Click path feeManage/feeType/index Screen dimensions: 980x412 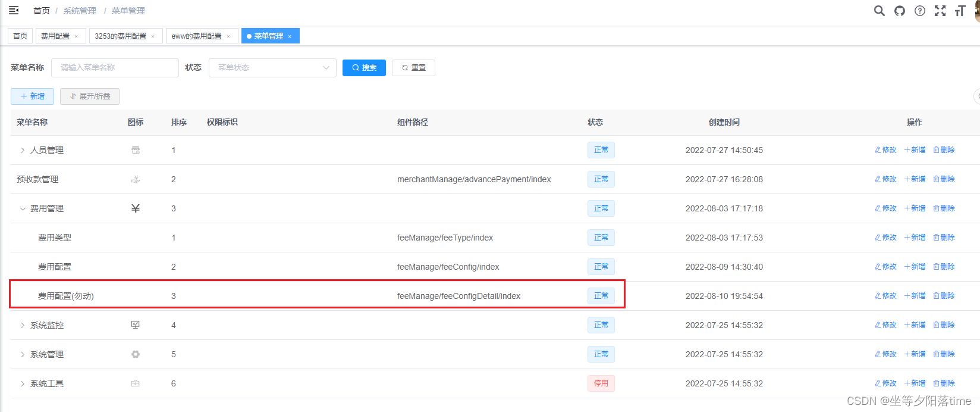coord(445,238)
